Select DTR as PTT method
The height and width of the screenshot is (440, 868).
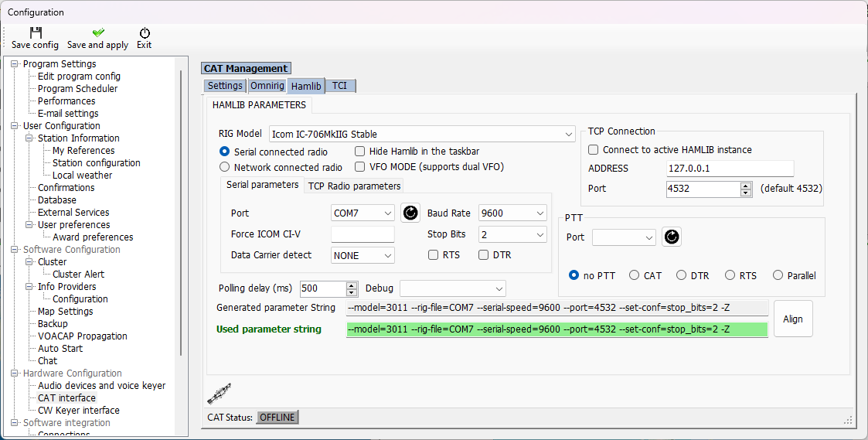click(681, 275)
